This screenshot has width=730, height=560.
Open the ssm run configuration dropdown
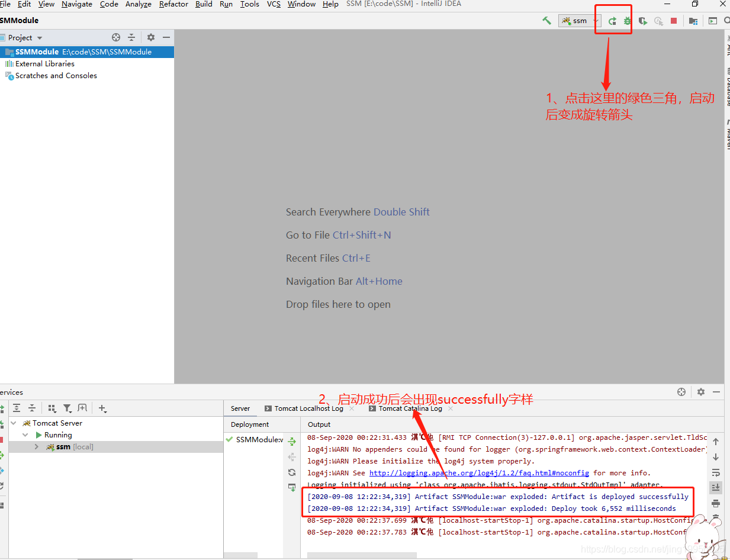pos(580,21)
